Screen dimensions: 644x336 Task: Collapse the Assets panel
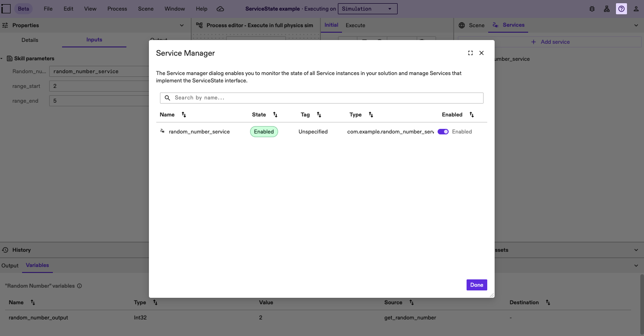[636, 249]
